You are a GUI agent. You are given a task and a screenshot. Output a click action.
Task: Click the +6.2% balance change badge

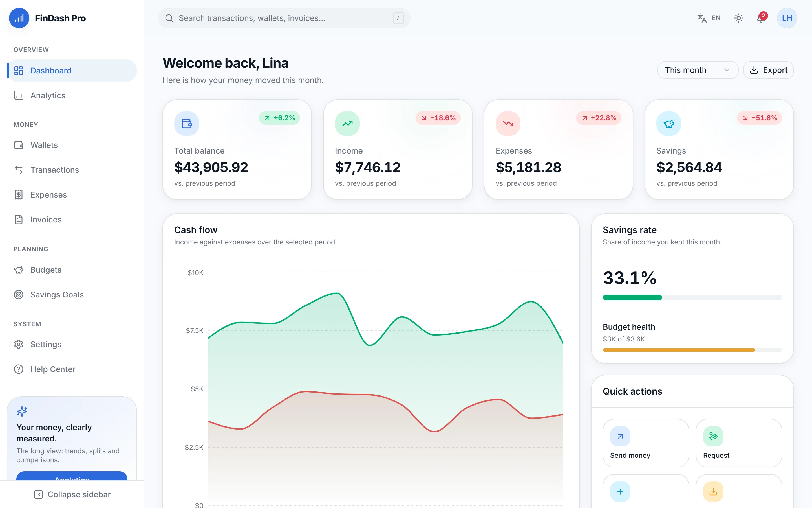click(279, 118)
